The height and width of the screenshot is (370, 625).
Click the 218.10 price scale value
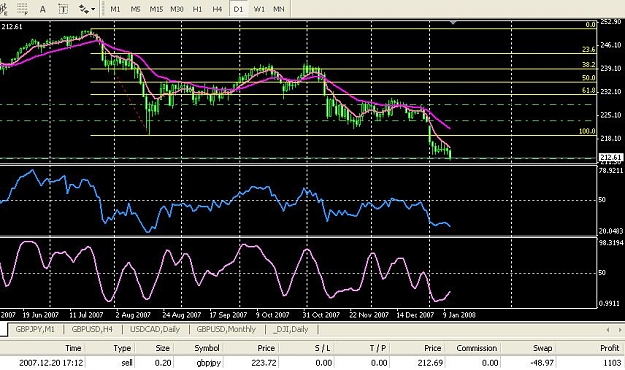[611, 138]
